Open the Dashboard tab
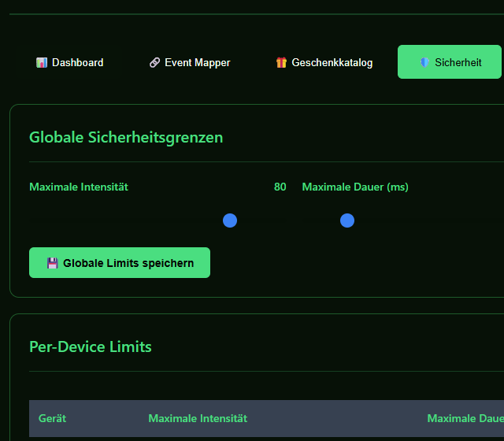Image resolution: width=504 pixels, height=441 pixels. pyautogui.click(x=69, y=62)
